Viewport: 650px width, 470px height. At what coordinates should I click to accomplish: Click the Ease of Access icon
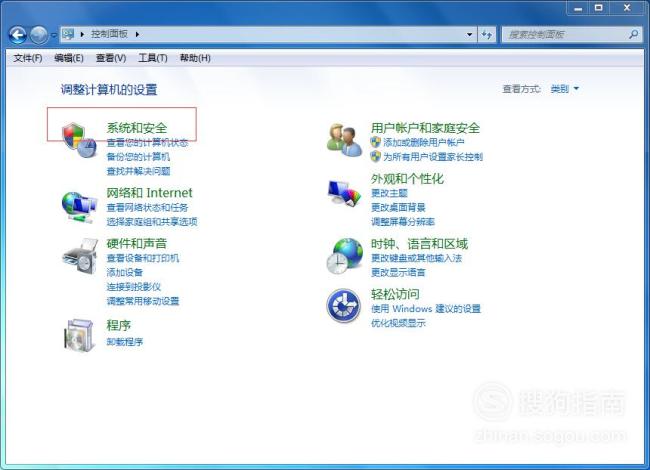(343, 306)
